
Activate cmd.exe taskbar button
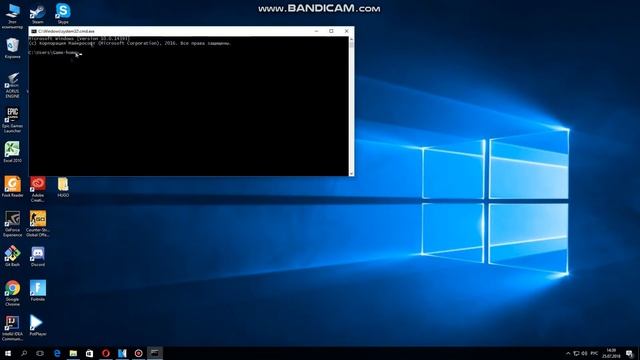click(155, 353)
